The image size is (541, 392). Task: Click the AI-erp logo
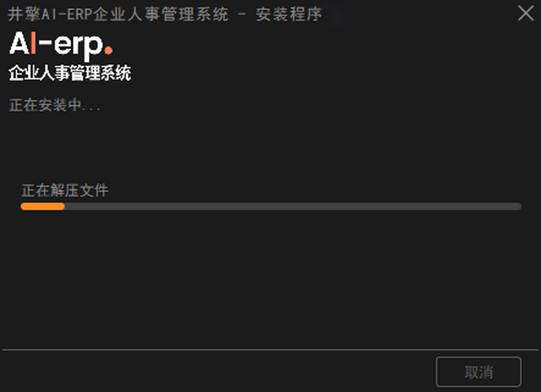pyautogui.click(x=61, y=45)
